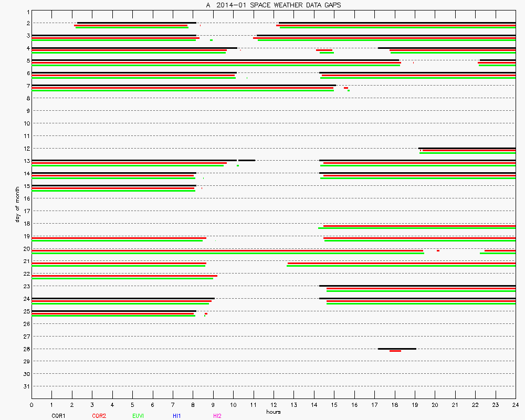525x420 pixels.
Task: Select the small red segment on day 20
Action: [438, 250]
